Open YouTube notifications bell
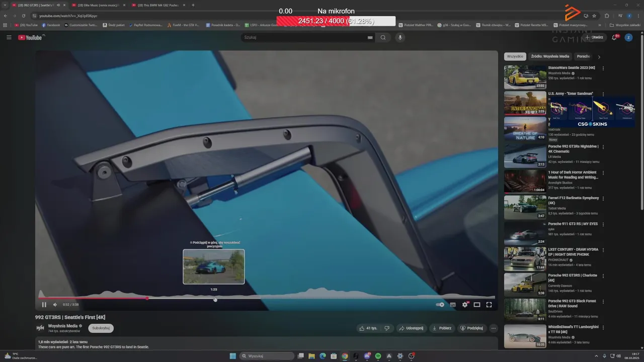 pos(614,37)
